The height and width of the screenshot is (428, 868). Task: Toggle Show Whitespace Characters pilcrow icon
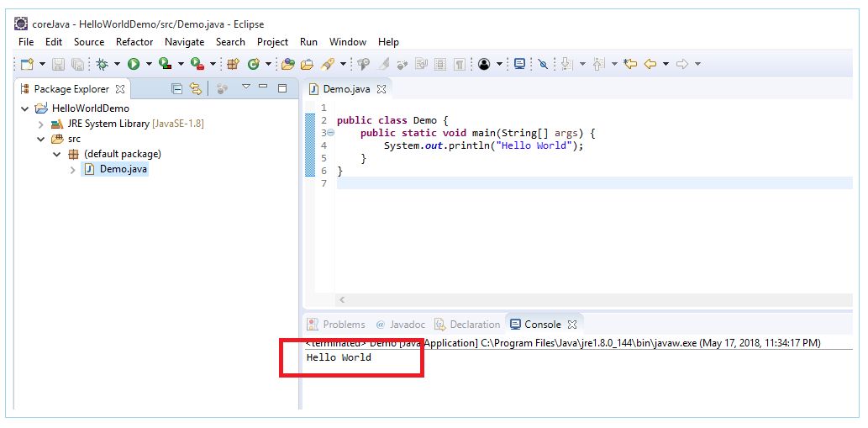[459, 64]
